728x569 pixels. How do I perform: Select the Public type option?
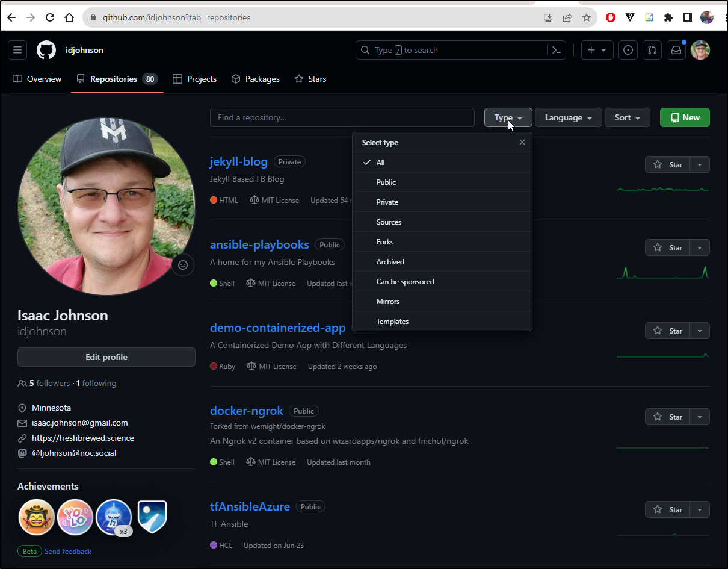[442, 182]
